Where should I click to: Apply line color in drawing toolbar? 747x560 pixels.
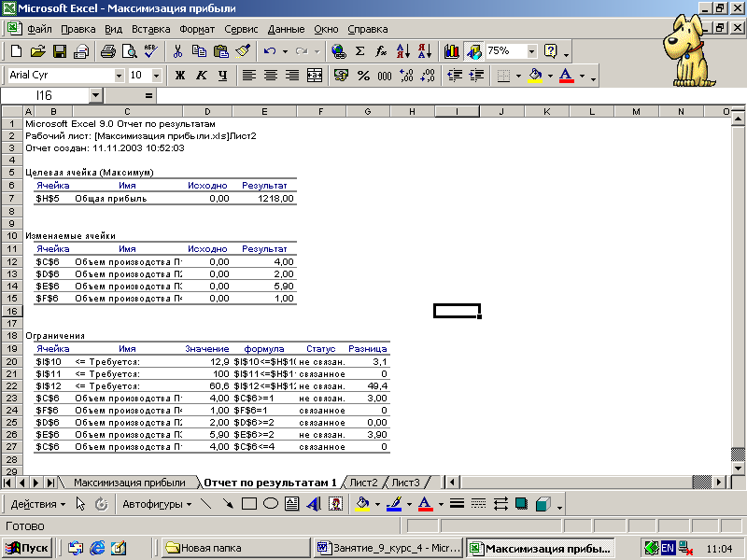[x=393, y=504]
